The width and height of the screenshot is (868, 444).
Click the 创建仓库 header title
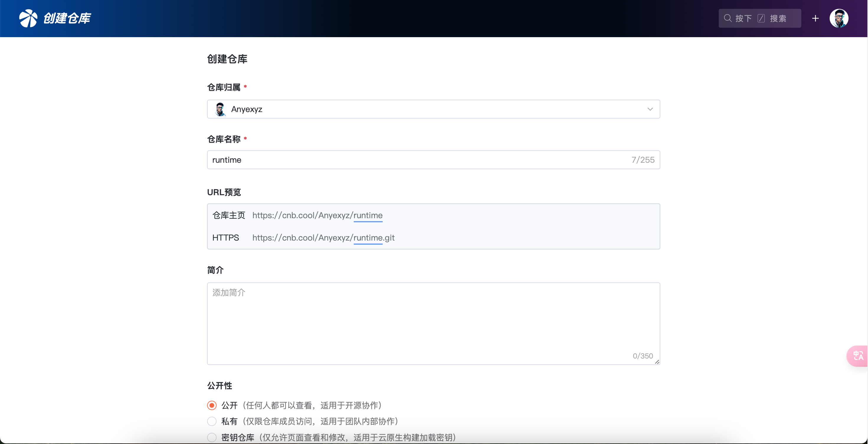pos(67,18)
